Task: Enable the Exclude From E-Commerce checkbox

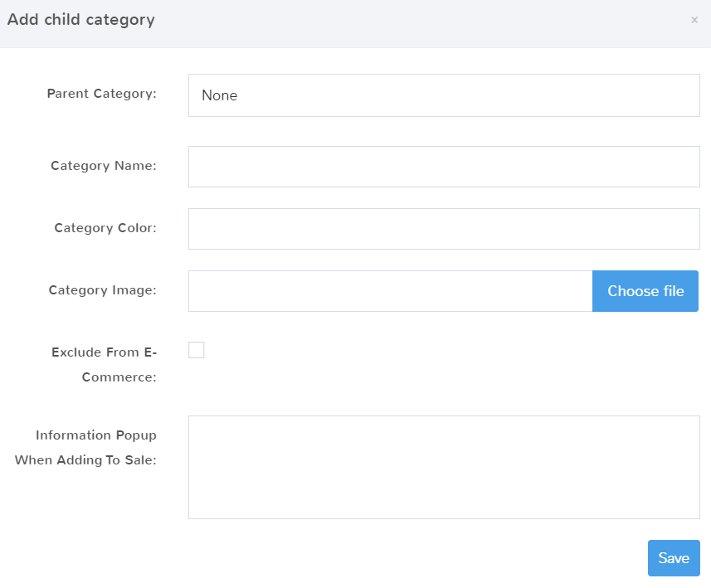Action: (x=197, y=350)
